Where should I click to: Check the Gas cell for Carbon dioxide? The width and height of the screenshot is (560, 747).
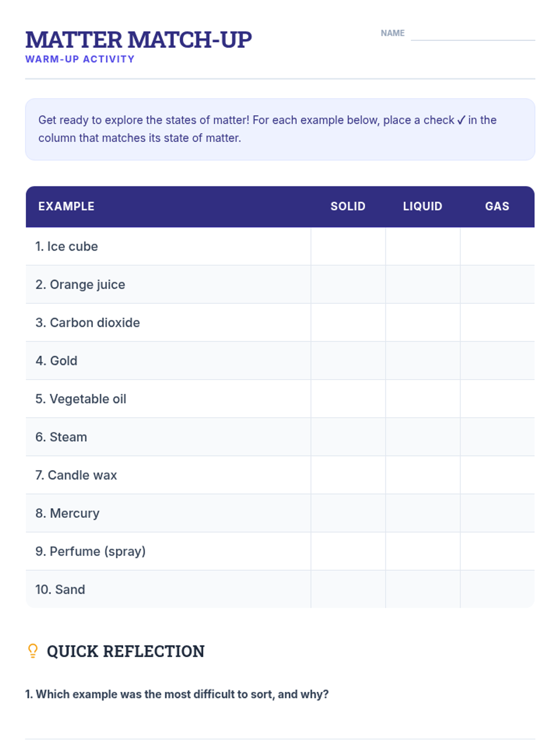pyautogui.click(x=497, y=323)
